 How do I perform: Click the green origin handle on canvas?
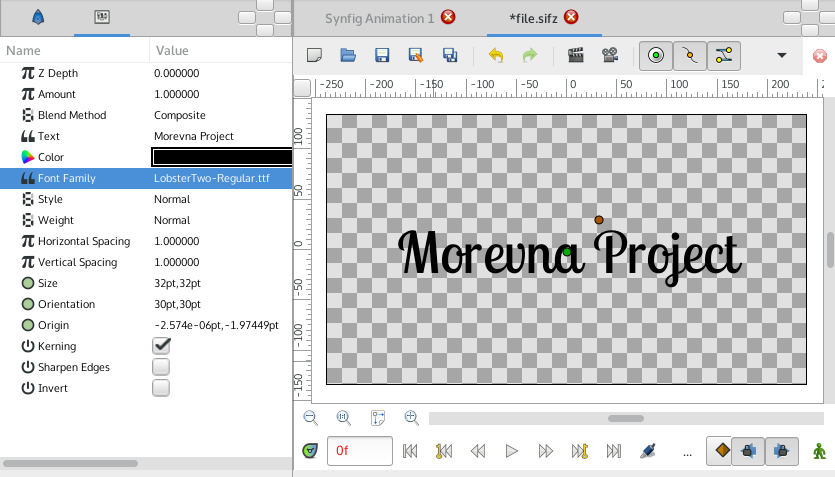coord(567,252)
